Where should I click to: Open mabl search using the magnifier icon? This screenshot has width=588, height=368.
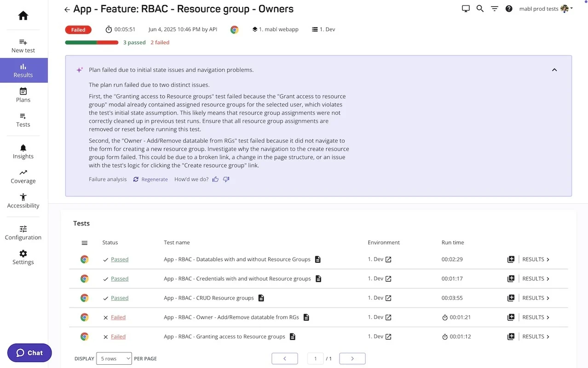tap(480, 8)
